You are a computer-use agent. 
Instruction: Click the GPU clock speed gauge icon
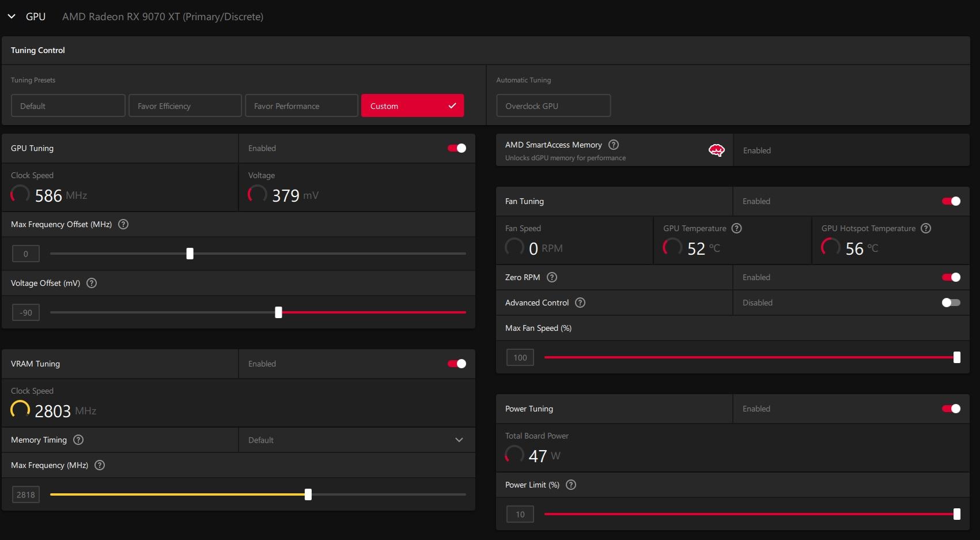coord(20,194)
